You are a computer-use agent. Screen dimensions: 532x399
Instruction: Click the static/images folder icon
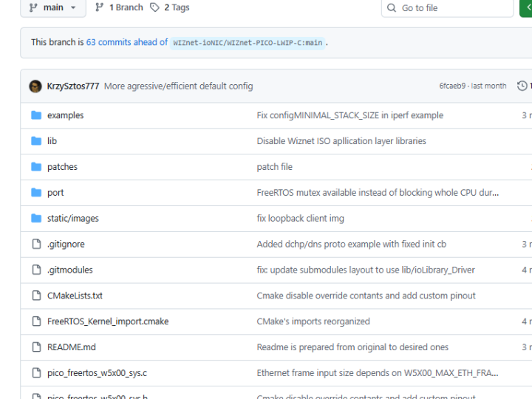36,219
